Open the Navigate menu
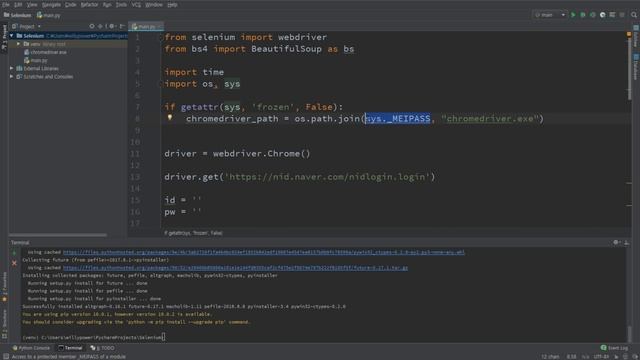The height and width of the screenshot is (360, 640). coord(51,4)
